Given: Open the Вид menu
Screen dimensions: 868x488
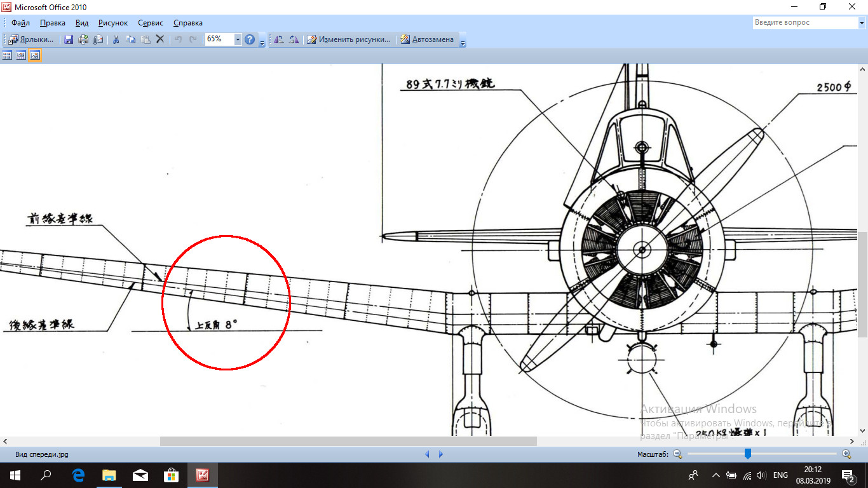Looking at the screenshot, I should tap(82, 23).
